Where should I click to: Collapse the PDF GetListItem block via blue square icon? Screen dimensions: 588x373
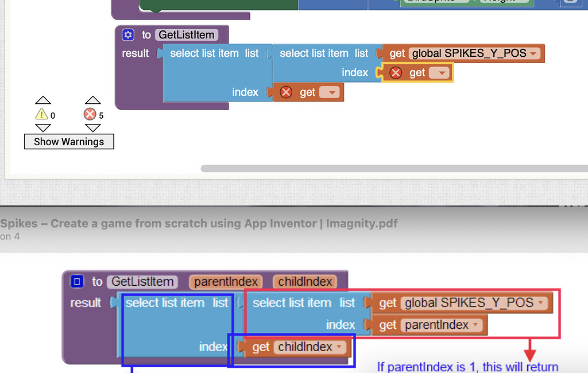pyautogui.click(x=77, y=281)
